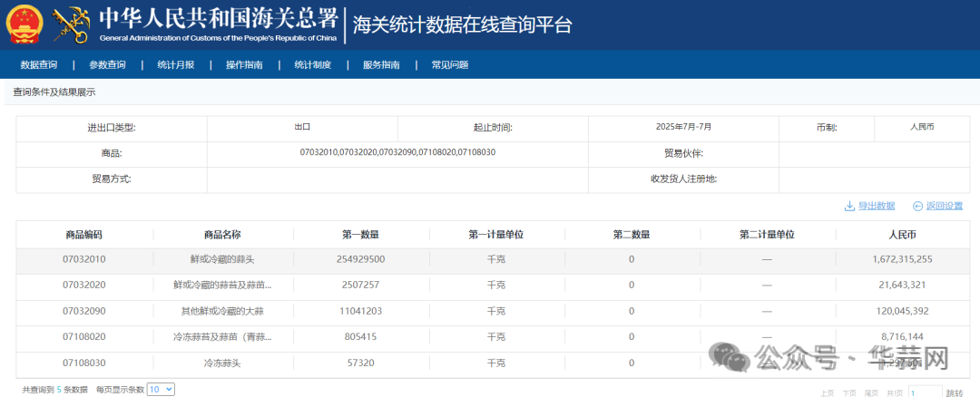The height and width of the screenshot is (397, 980).
Task: Select product code 07032090 cell
Action: [x=83, y=311]
